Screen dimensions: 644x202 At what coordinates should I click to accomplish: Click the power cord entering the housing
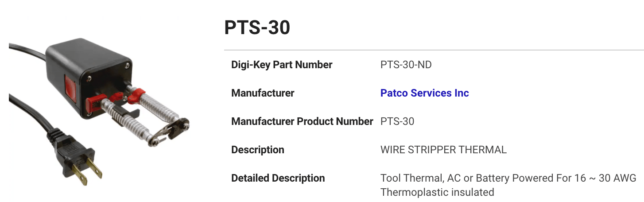tap(27, 51)
